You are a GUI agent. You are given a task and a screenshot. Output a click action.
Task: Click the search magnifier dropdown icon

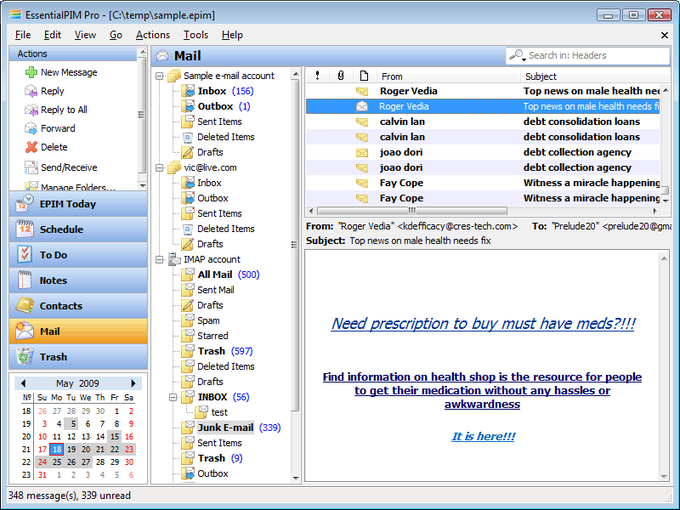pos(518,55)
